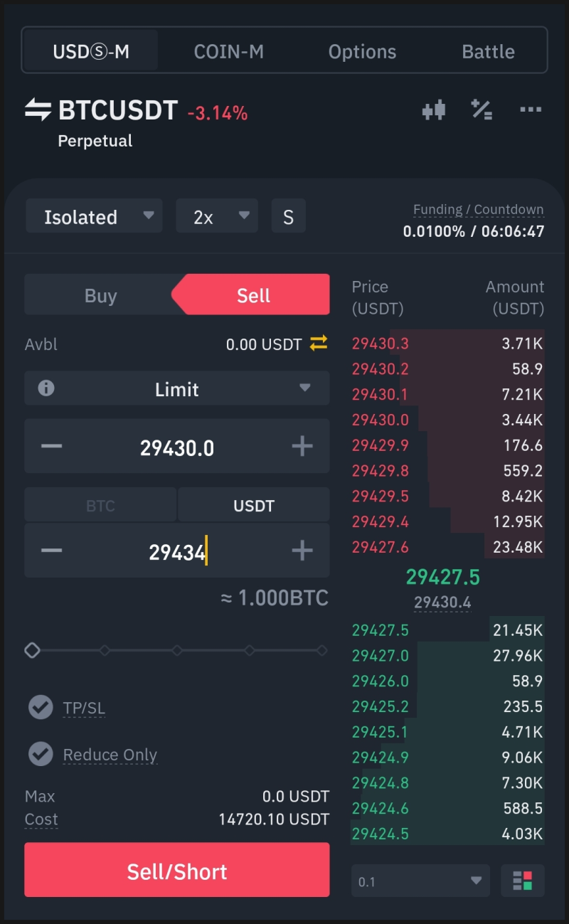Open the plus-minus calculator icon

coord(482,110)
